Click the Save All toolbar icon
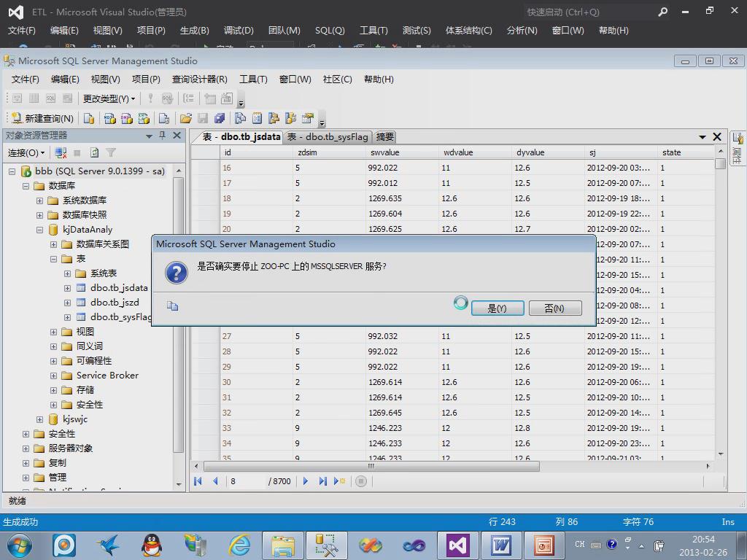 (219, 118)
